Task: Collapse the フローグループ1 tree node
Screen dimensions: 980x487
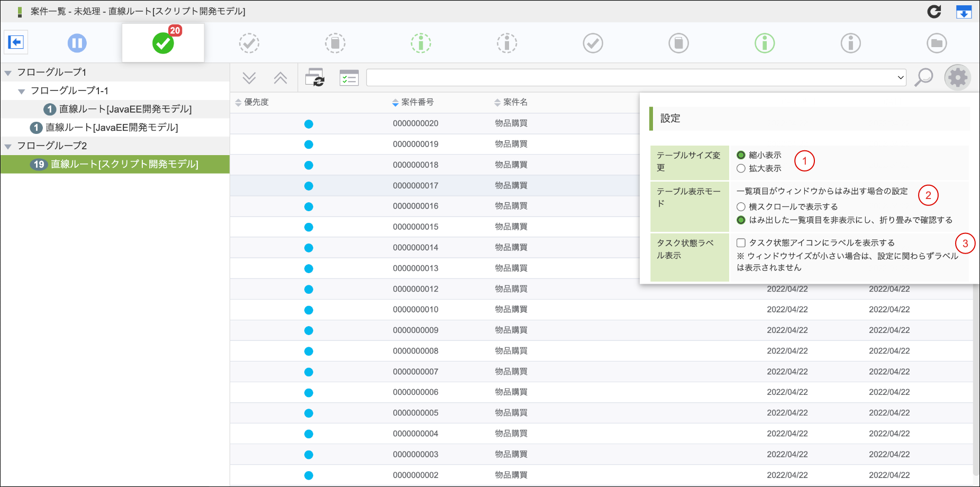Action: pos(8,73)
